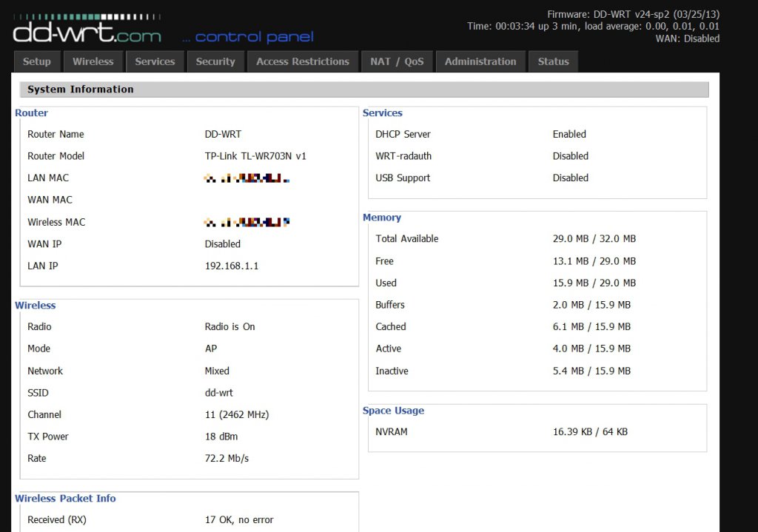Select the Security tab

click(x=215, y=61)
